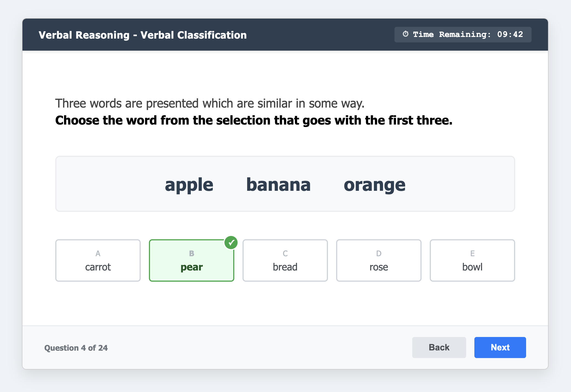Click the word banana in the prompt
Viewport: 571px width, 392px height.
[278, 185]
